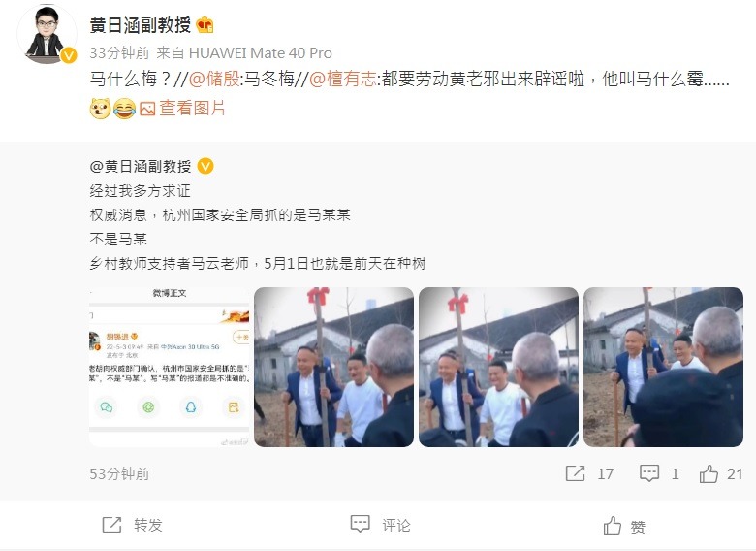Open 黄日涵副教授 profile avatar

pos(47,34)
